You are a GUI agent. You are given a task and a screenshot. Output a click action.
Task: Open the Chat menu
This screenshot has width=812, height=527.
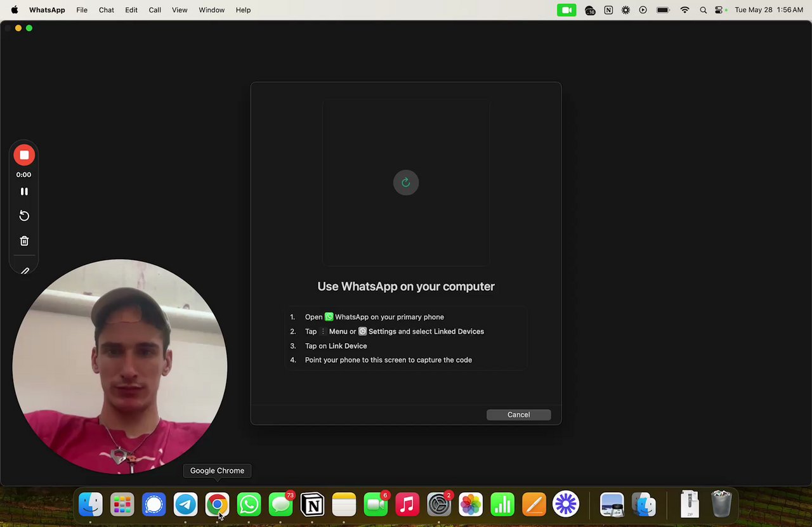(x=107, y=10)
